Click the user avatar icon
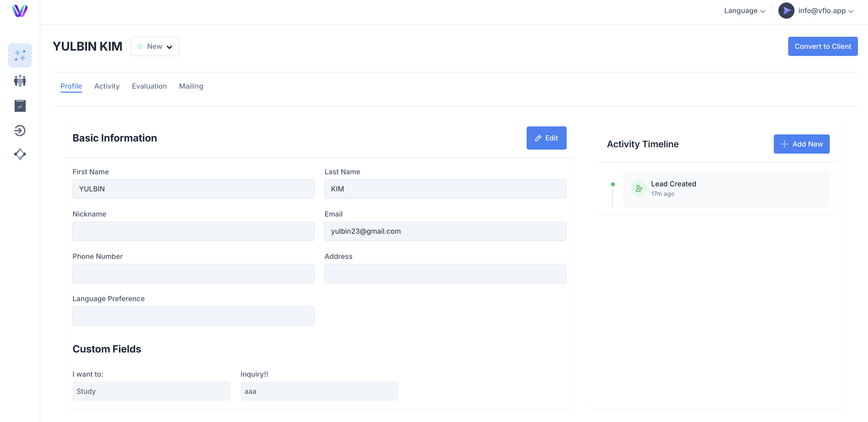 coord(786,11)
